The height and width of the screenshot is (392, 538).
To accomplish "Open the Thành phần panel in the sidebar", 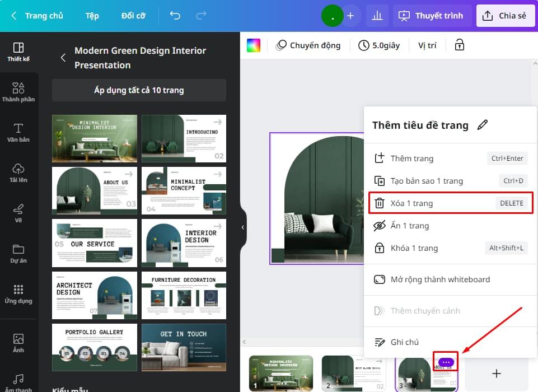I will 18,91.
